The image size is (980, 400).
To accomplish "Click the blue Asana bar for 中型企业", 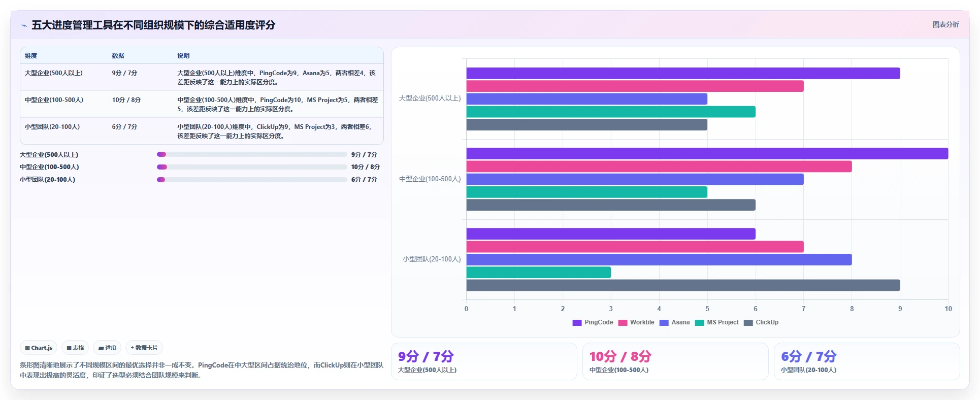I will tap(635, 179).
